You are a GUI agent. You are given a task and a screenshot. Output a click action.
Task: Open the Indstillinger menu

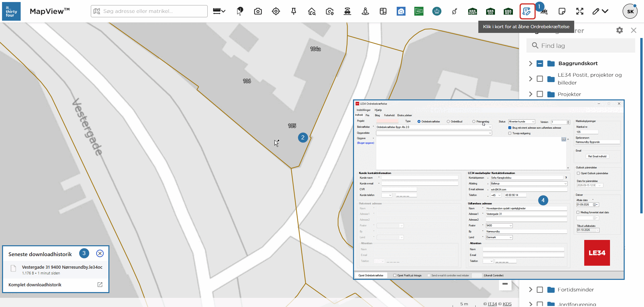click(x=363, y=110)
